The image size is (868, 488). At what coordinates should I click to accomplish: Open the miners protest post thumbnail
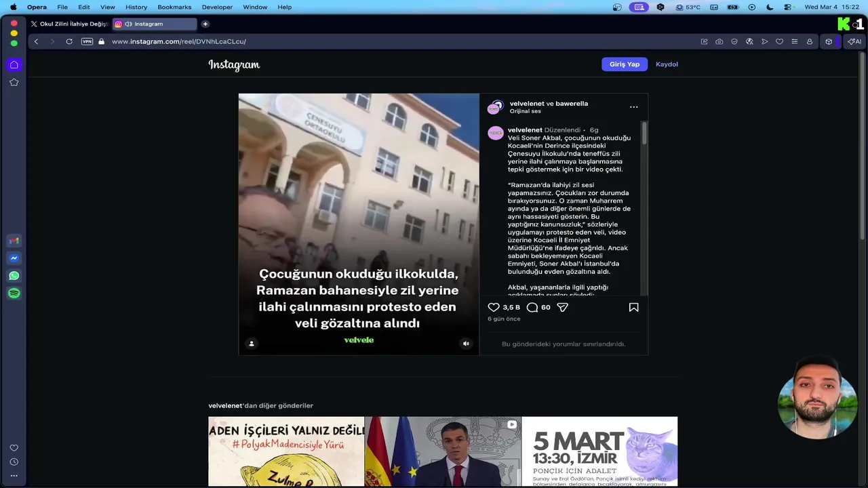(x=286, y=451)
